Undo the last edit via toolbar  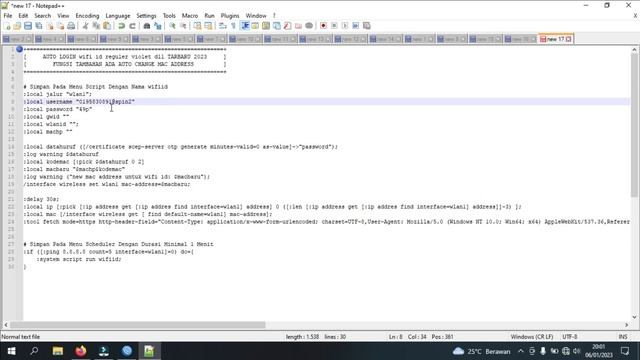pos(121,26)
